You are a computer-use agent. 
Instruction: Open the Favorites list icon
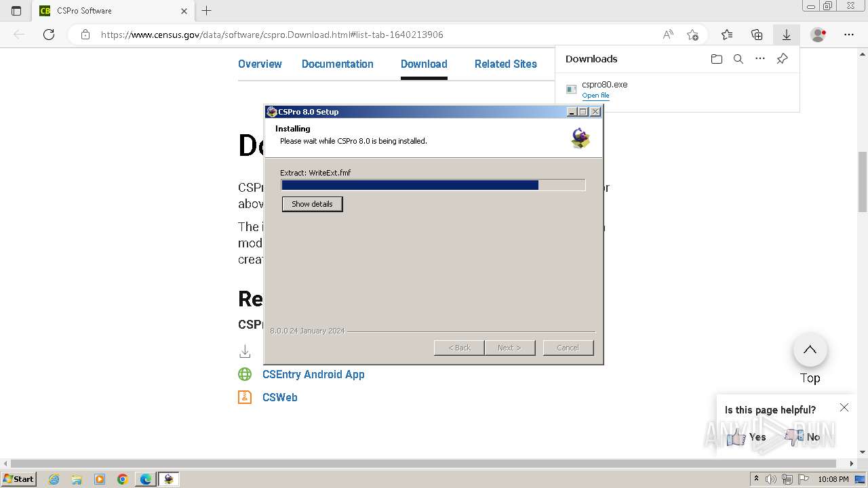(727, 35)
